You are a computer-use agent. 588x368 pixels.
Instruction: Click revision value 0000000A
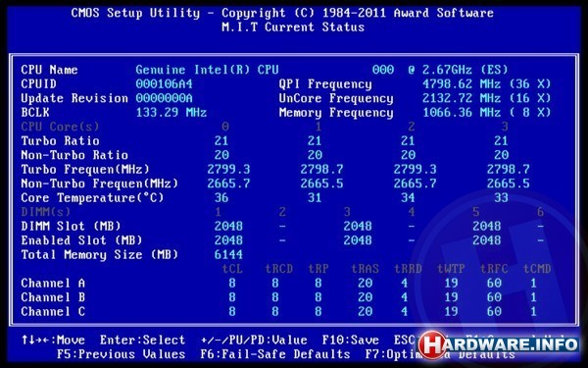164,98
